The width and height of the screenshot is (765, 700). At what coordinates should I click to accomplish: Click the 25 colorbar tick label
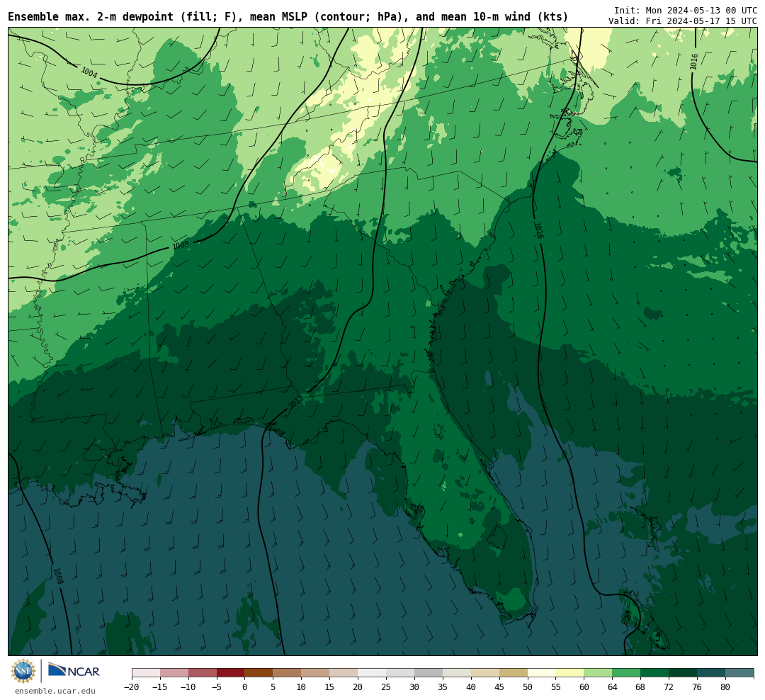click(x=387, y=687)
